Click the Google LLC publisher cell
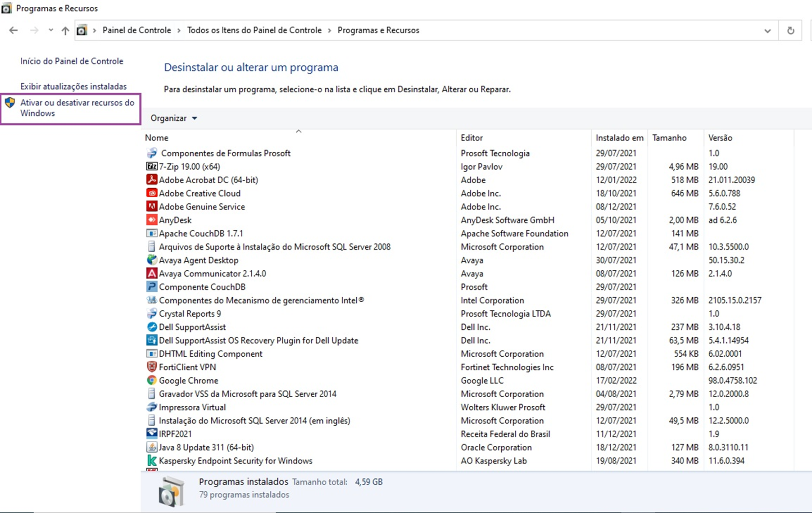Viewport: 812px width, 513px height. 482,381
